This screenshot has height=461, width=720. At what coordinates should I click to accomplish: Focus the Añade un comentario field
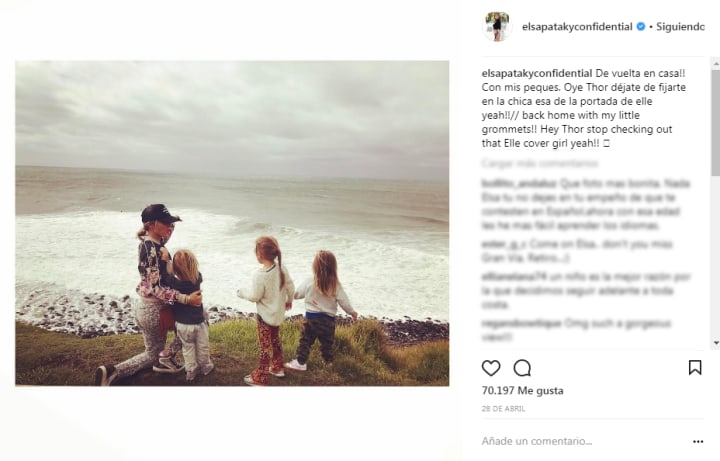pyautogui.click(x=583, y=441)
